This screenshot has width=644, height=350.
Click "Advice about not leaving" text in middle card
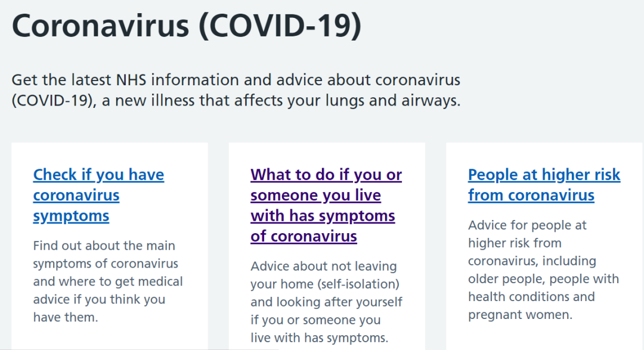(324, 267)
